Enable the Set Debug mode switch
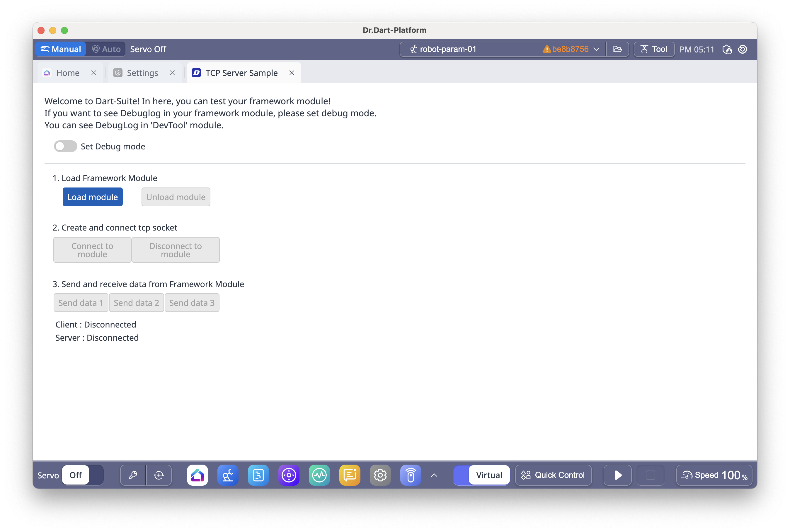Screen dimensions: 790x532 [x=66, y=146]
